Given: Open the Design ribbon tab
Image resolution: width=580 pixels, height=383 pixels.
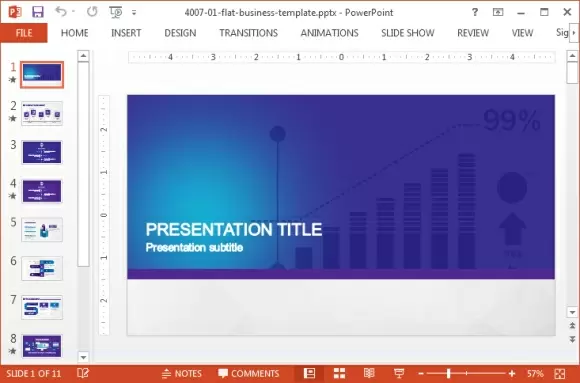Looking at the screenshot, I should click(180, 33).
